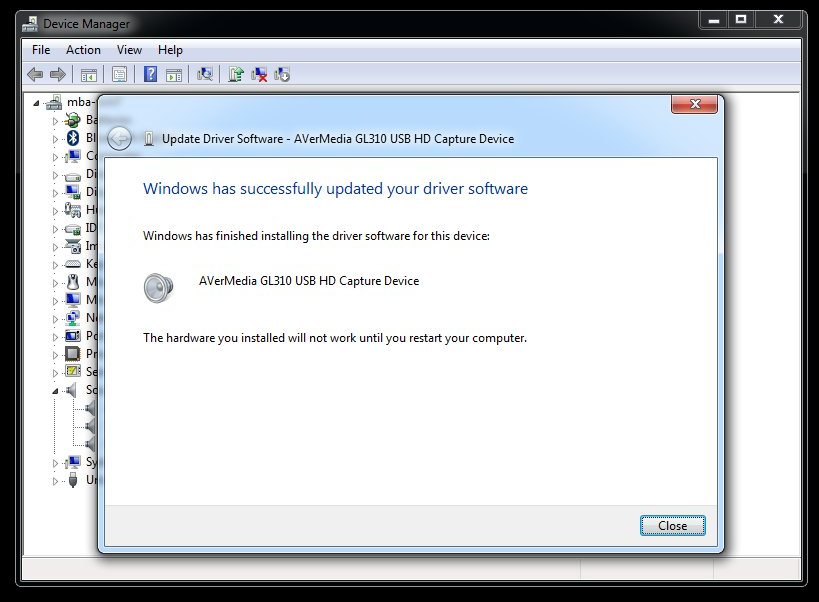Toggle Show/Hide Action Pane toolbar icon
The image size is (819, 602).
coord(174,75)
